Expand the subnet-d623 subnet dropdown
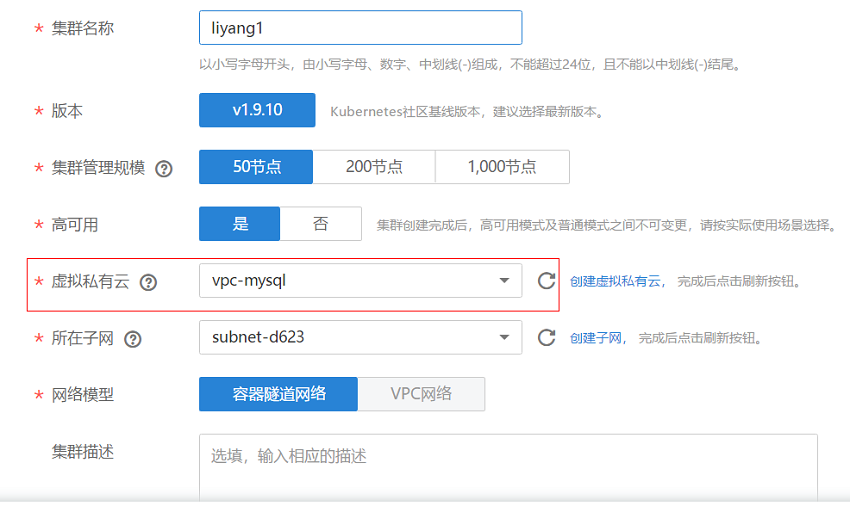This screenshot has width=850, height=506. click(360, 337)
